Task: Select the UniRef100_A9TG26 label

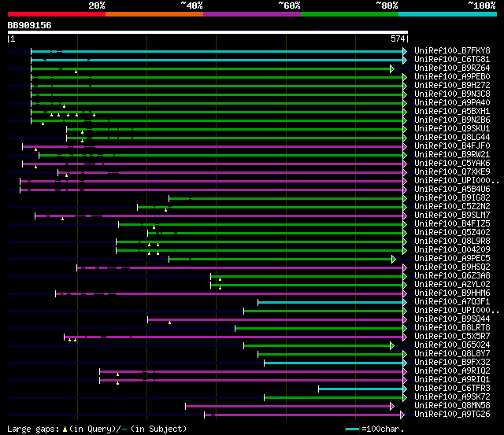Action: (x=452, y=415)
